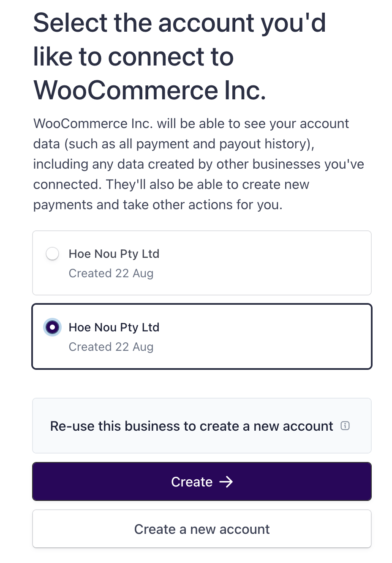Click the filled radio button in the highlighted card
The image size is (392, 563).
(x=52, y=327)
